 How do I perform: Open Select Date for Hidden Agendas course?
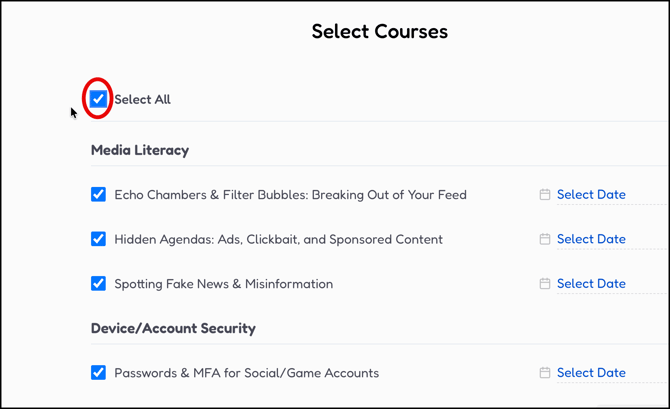[591, 239]
